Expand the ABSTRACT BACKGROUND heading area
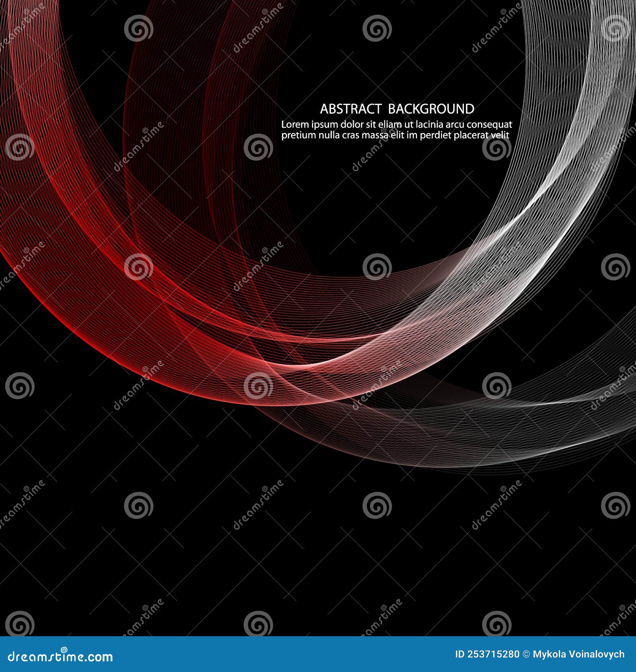Image resolution: width=636 pixels, height=672 pixels. (397, 107)
